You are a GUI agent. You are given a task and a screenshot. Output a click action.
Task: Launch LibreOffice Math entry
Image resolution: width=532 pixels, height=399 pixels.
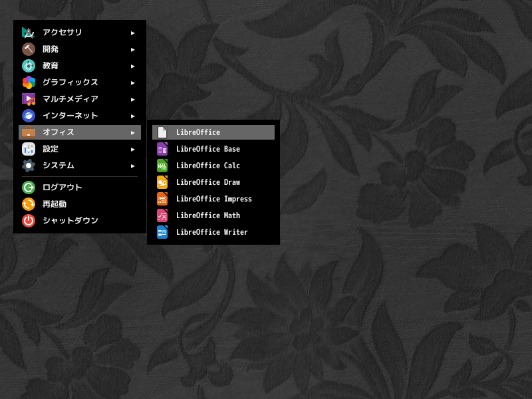(213, 215)
